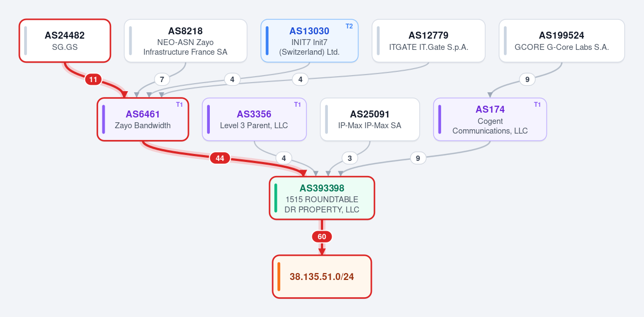
Task: Open the AS3356 Level 3 Parent node
Action: tap(254, 119)
